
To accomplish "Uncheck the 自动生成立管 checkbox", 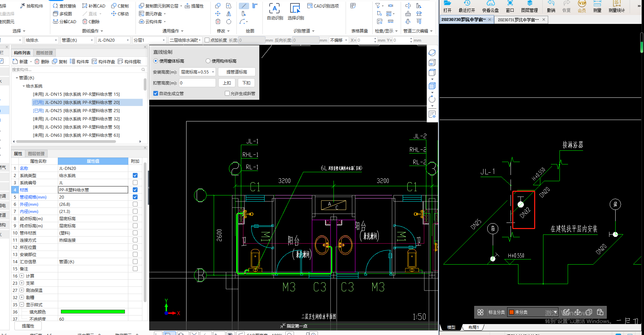I will click(156, 93).
